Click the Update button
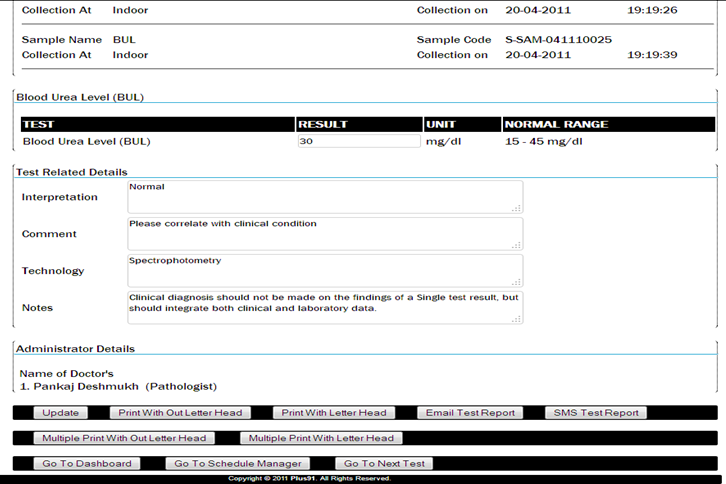This screenshot has height=484, width=726. [x=60, y=413]
